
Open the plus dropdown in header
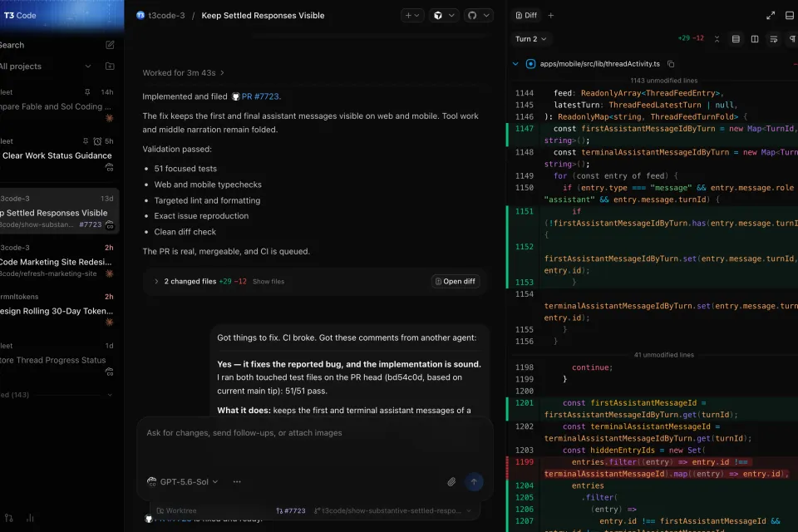(x=411, y=15)
